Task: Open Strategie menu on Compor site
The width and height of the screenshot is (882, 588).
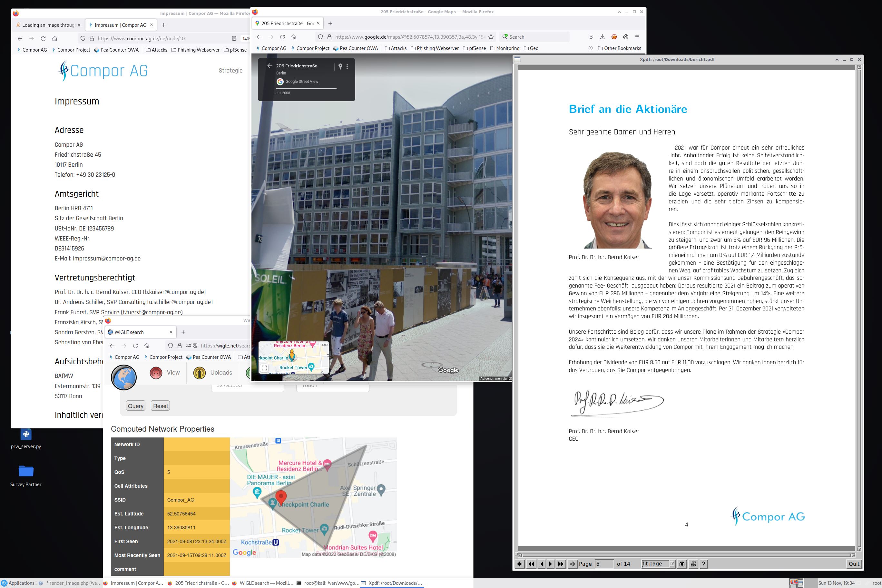Action: pyautogui.click(x=230, y=71)
